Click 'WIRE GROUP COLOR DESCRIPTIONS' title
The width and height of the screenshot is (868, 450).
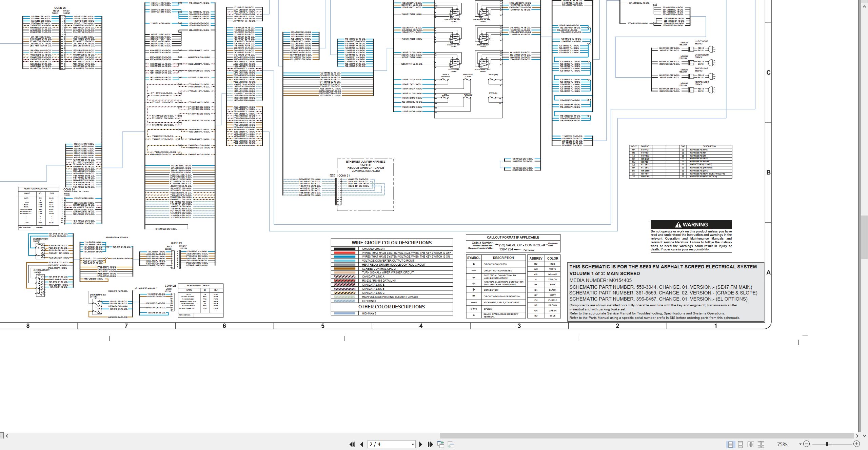(x=392, y=243)
